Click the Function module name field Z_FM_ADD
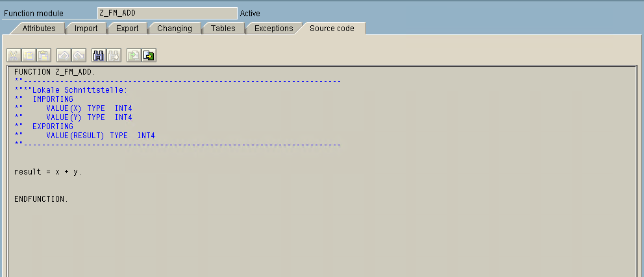The height and width of the screenshot is (277, 644). click(x=167, y=13)
